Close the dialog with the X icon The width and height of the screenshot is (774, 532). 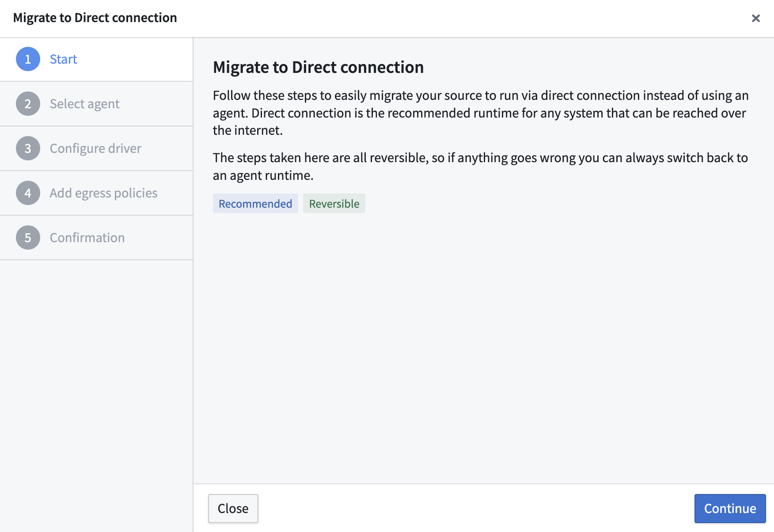point(755,18)
